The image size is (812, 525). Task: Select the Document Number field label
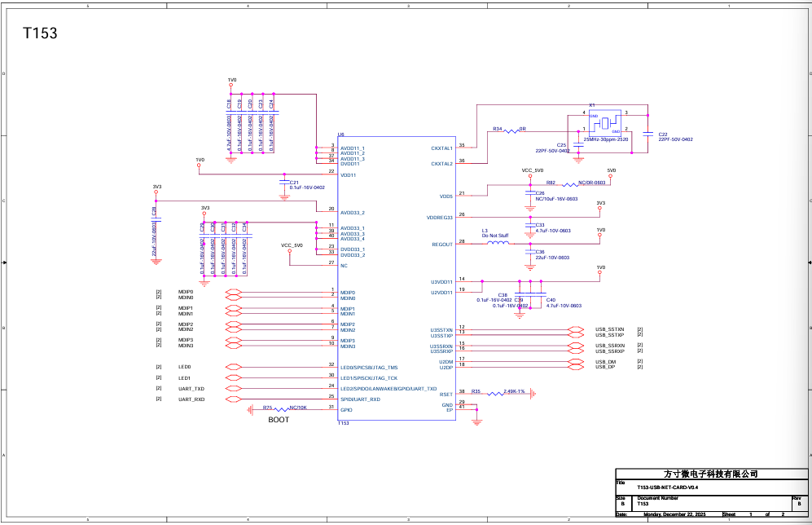coord(658,499)
